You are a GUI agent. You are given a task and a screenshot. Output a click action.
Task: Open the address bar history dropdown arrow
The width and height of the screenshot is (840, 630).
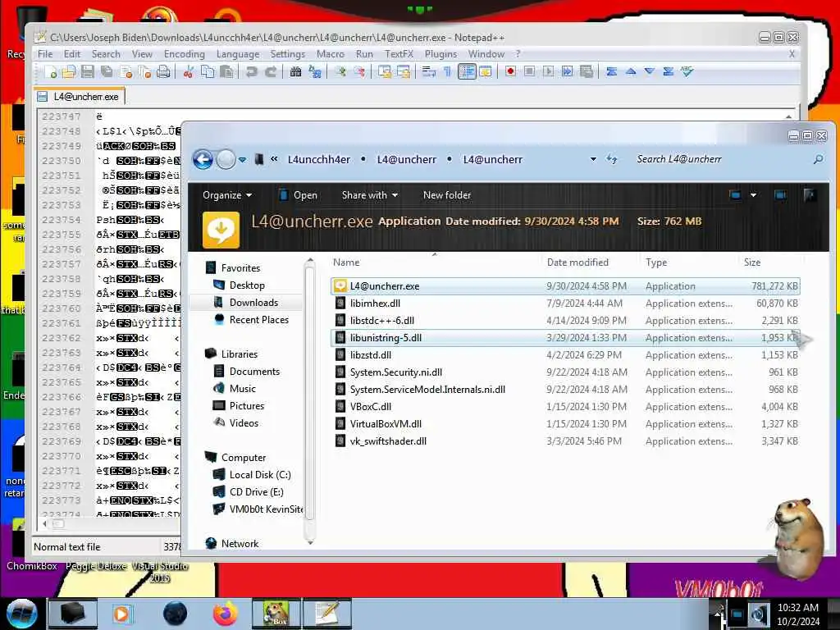(593, 159)
